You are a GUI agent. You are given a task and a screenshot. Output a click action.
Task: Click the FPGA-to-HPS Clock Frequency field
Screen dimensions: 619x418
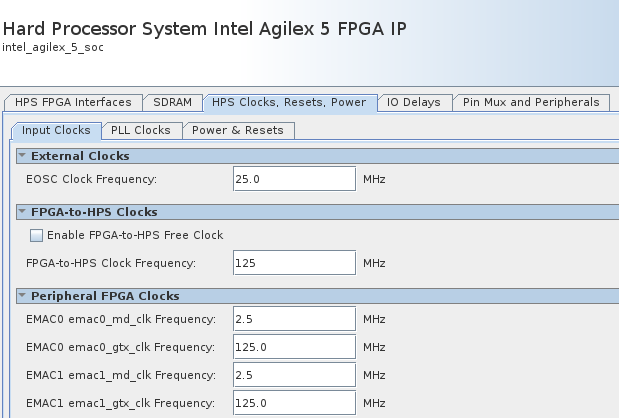(294, 263)
